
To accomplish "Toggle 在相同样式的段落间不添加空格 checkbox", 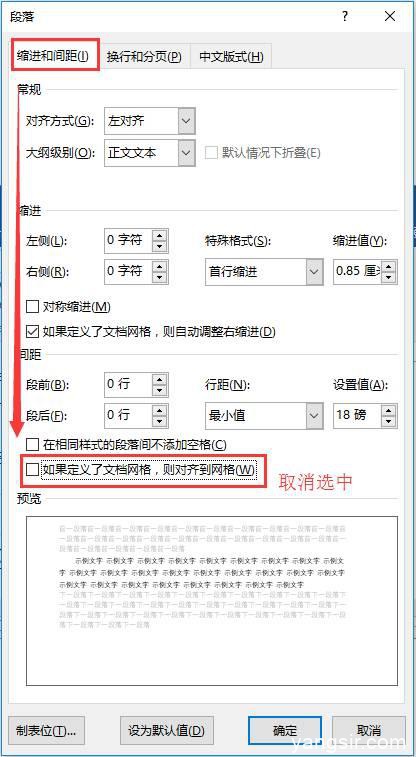I will (x=32, y=444).
